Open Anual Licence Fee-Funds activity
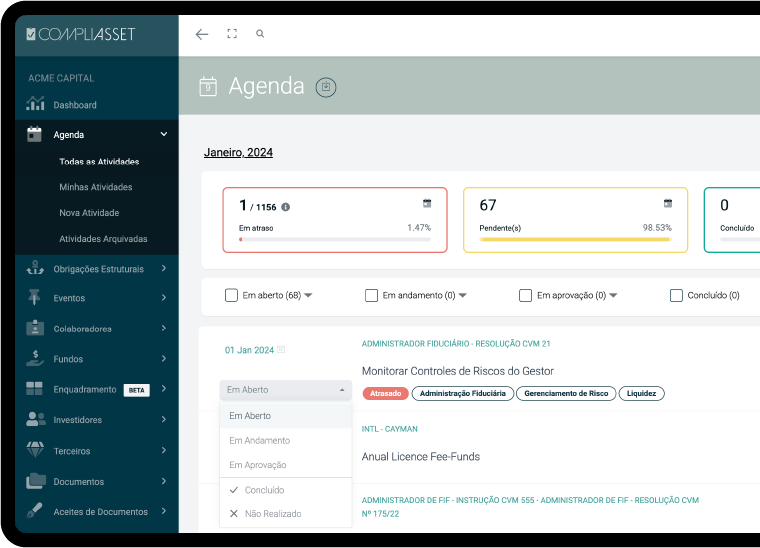 coord(421,456)
